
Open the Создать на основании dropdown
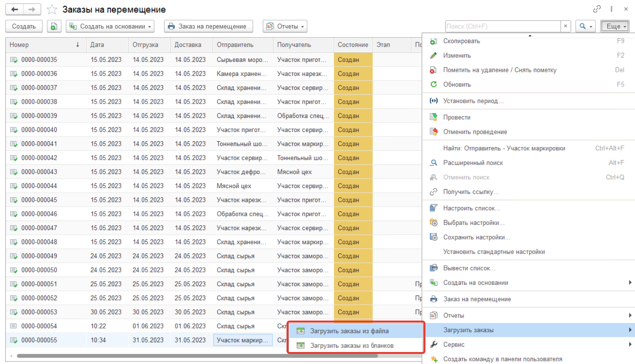point(110,26)
